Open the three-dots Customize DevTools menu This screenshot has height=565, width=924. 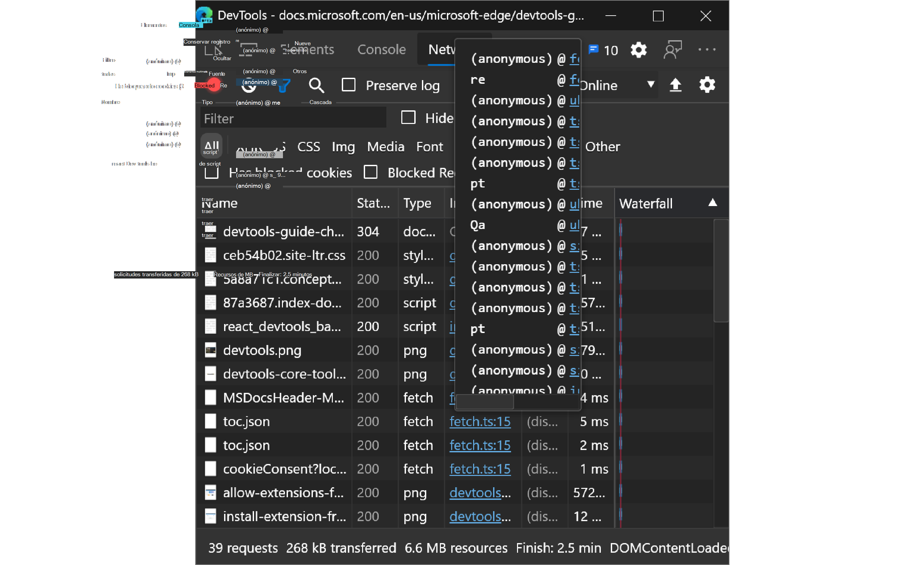pyautogui.click(x=707, y=50)
